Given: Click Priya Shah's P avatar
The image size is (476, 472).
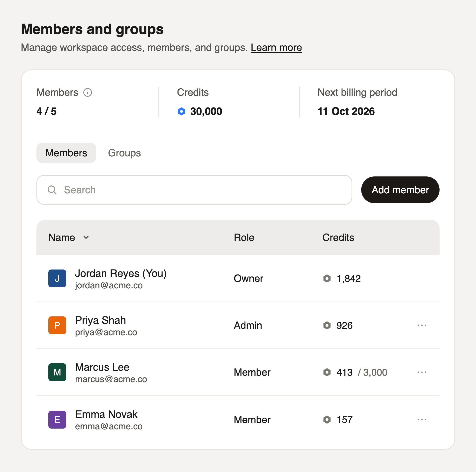Looking at the screenshot, I should 57,325.
